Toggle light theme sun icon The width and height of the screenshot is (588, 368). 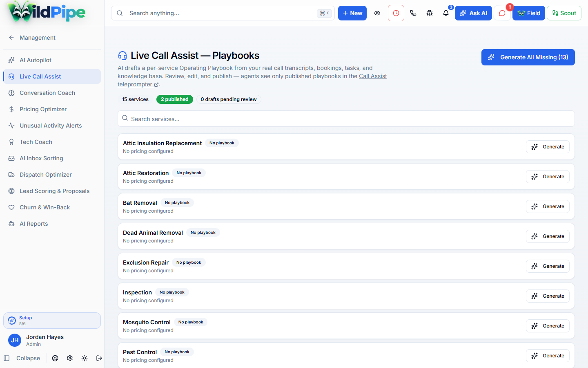[85, 358]
